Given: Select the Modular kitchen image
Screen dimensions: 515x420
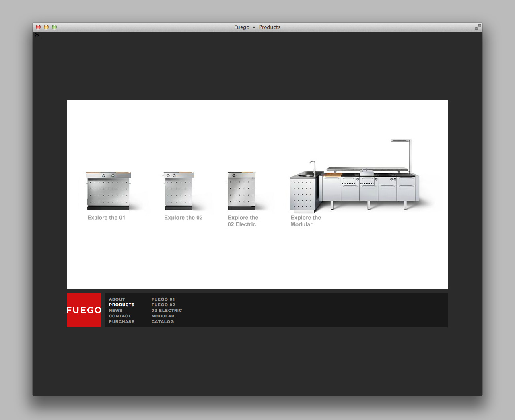Looking at the screenshot, I should [354, 175].
